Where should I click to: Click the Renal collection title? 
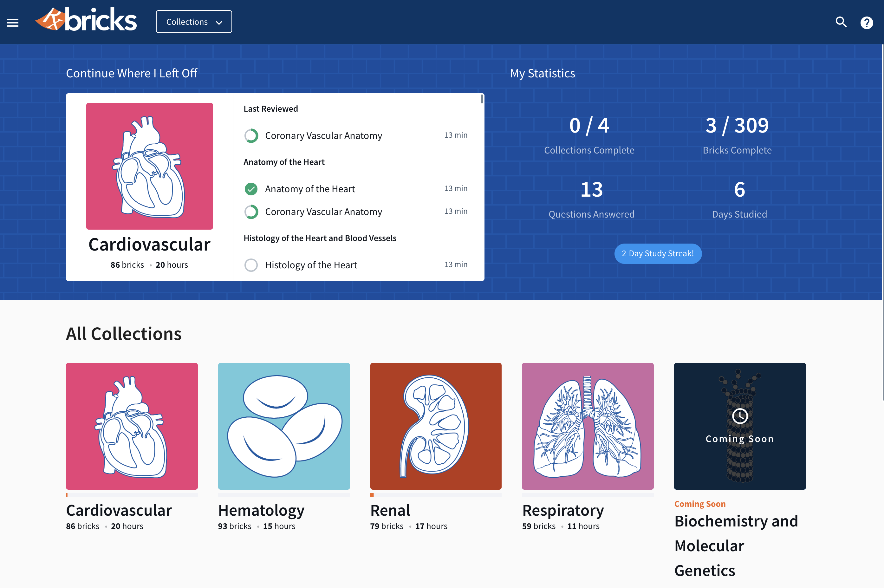click(x=390, y=510)
